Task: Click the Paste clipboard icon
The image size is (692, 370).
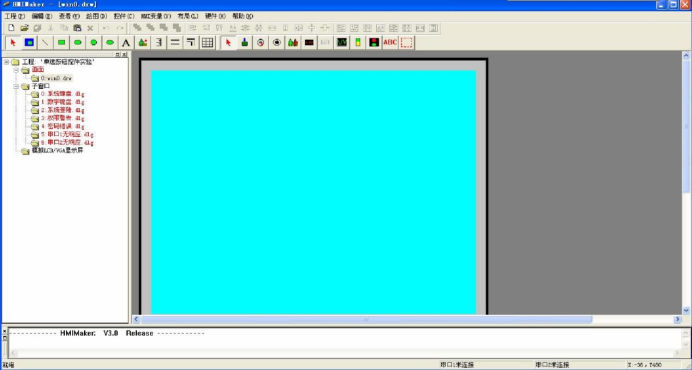Action: click(77, 28)
